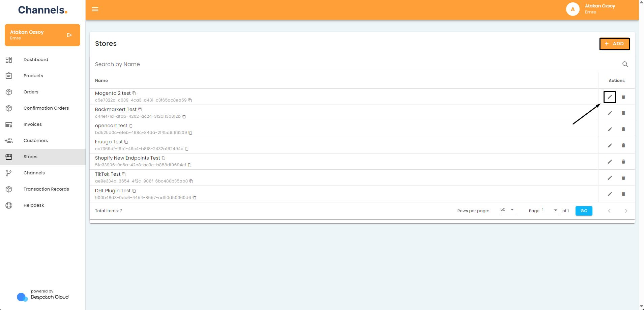Copy the Magento 2 test store ID
The height and width of the screenshot is (310, 644).
point(190,100)
